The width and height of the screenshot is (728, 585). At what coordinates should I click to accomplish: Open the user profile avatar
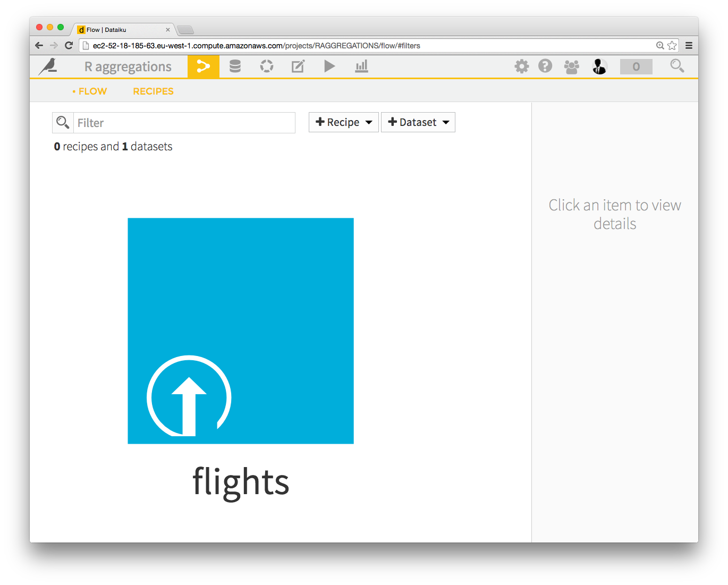click(x=599, y=66)
